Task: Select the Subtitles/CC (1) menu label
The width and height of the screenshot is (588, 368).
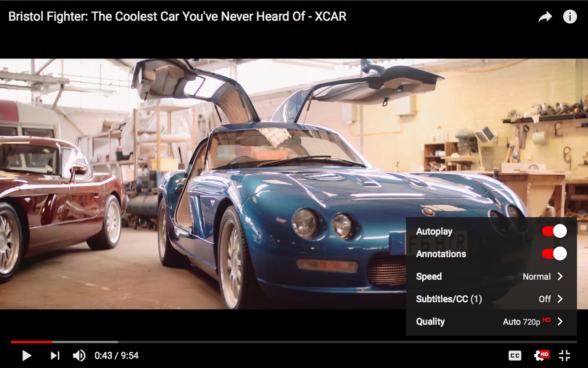Action: 449,299
